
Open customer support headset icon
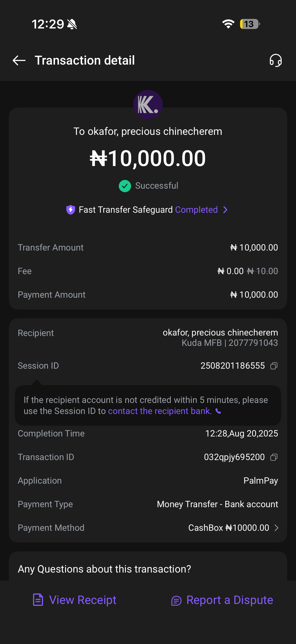276,60
